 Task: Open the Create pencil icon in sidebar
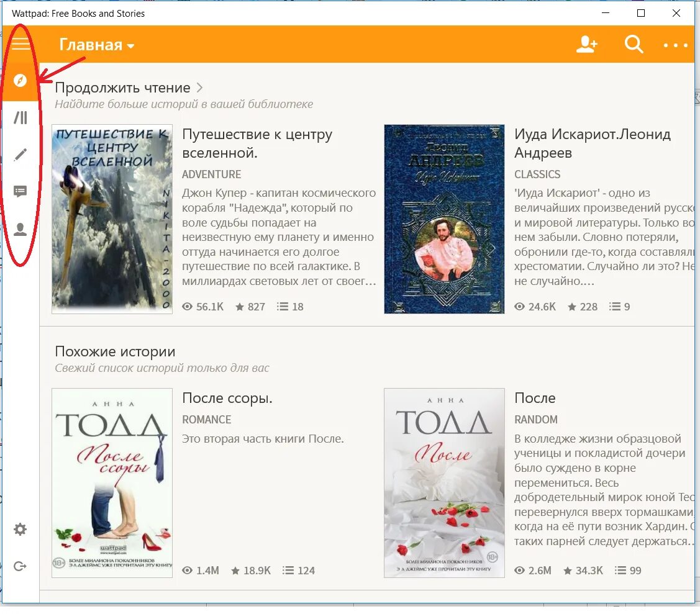(x=20, y=155)
